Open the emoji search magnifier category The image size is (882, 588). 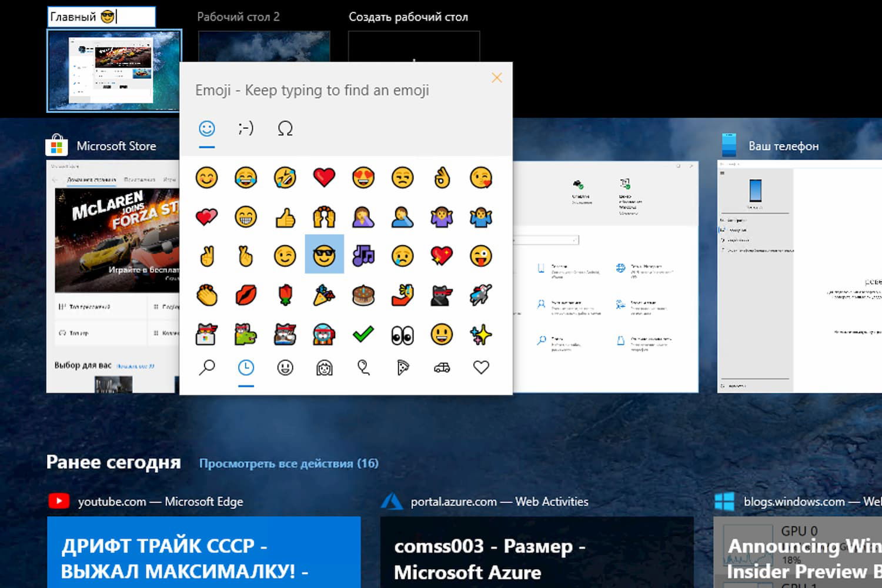pyautogui.click(x=206, y=367)
